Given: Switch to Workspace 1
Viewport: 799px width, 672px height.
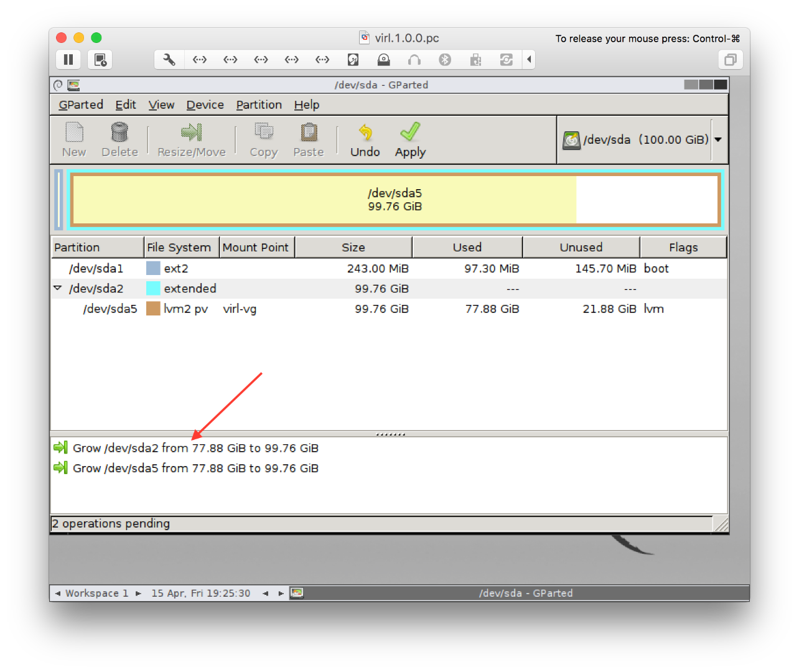Looking at the screenshot, I should click(96, 593).
